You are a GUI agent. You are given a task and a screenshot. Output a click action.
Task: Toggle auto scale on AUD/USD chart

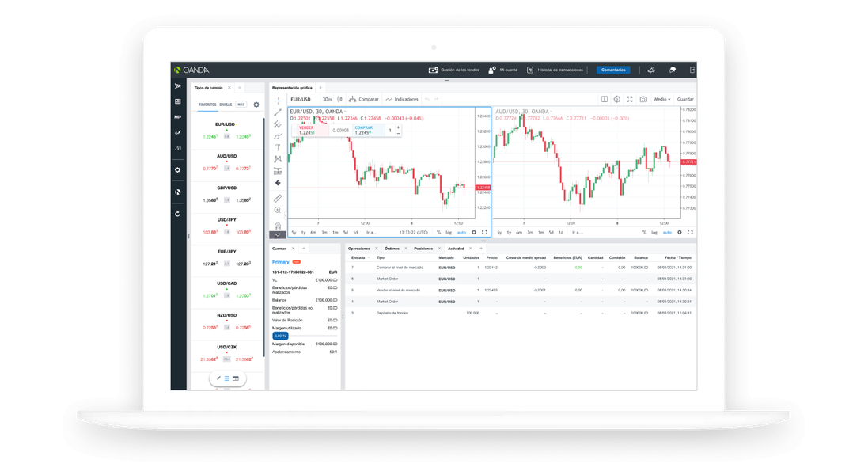coord(667,233)
